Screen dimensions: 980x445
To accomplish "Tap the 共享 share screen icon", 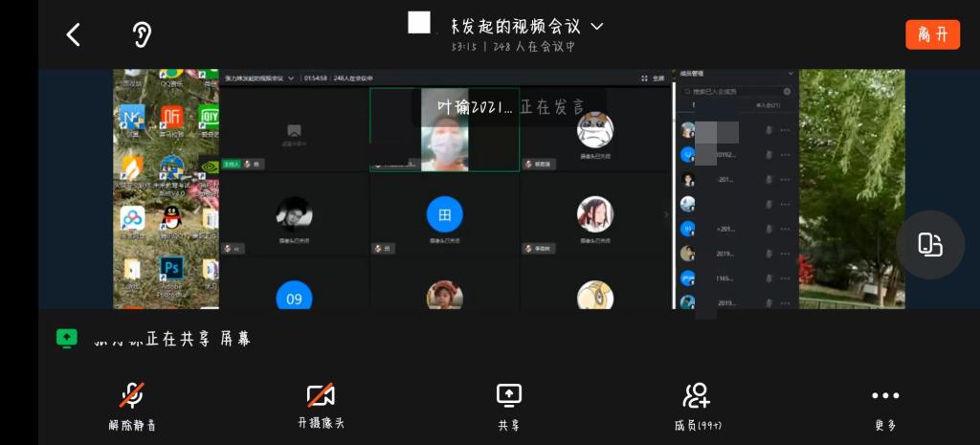I will [x=508, y=405].
